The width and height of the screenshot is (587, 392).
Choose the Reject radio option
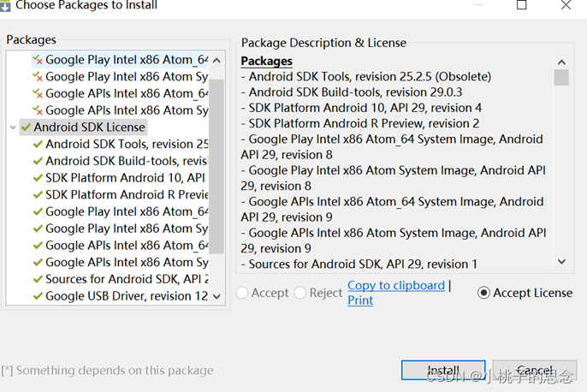(299, 293)
